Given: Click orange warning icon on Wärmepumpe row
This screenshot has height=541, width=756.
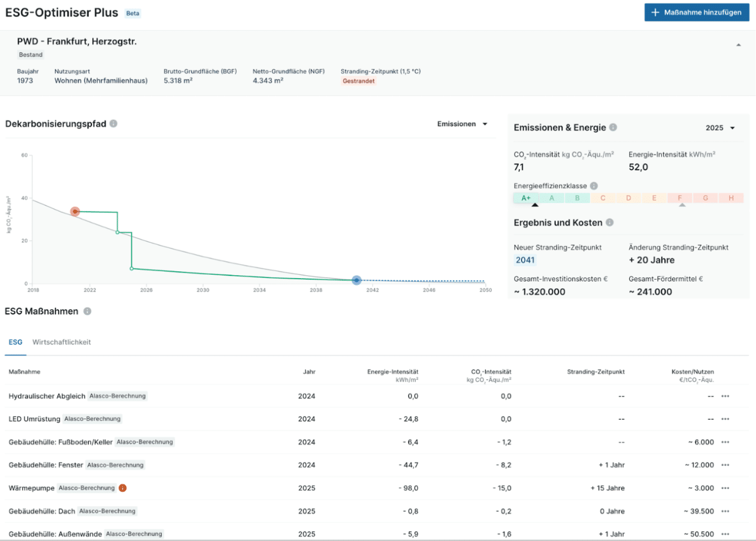Looking at the screenshot, I should click(122, 488).
